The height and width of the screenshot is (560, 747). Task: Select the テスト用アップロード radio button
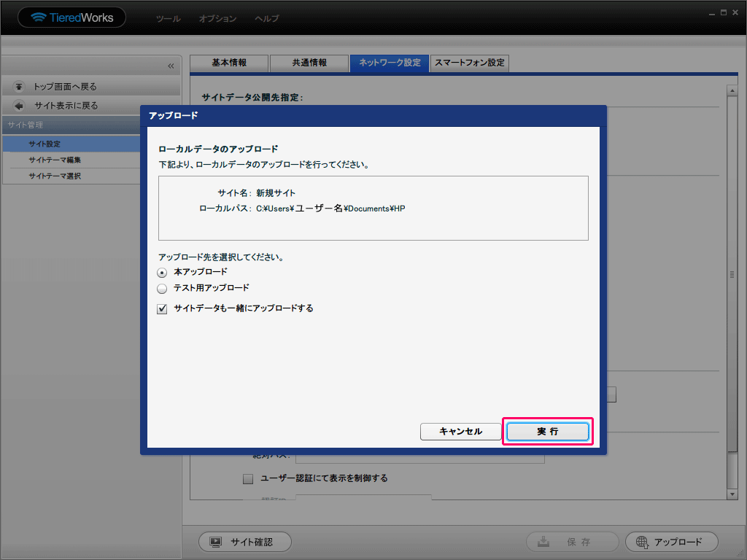tap(162, 288)
